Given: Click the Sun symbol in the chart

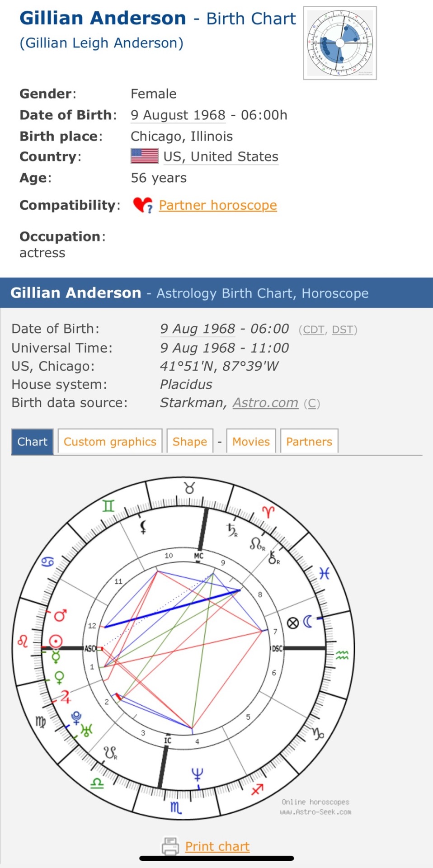Looking at the screenshot, I should [x=56, y=641].
